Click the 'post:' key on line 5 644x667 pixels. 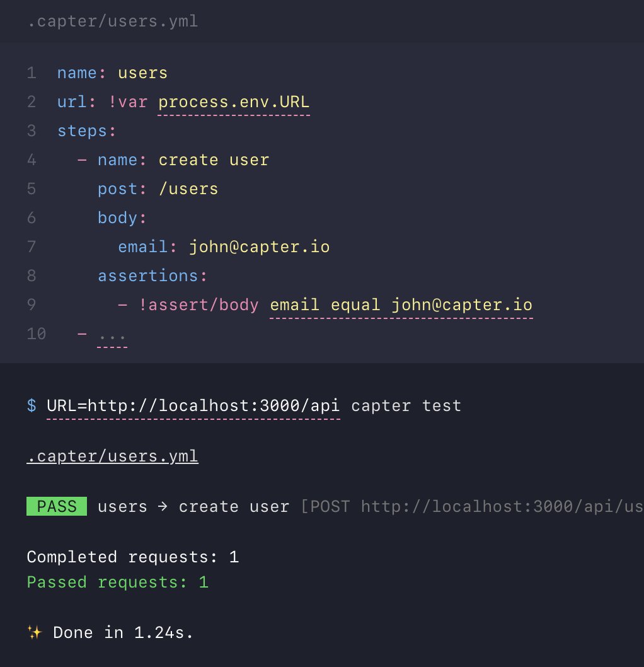(x=122, y=189)
